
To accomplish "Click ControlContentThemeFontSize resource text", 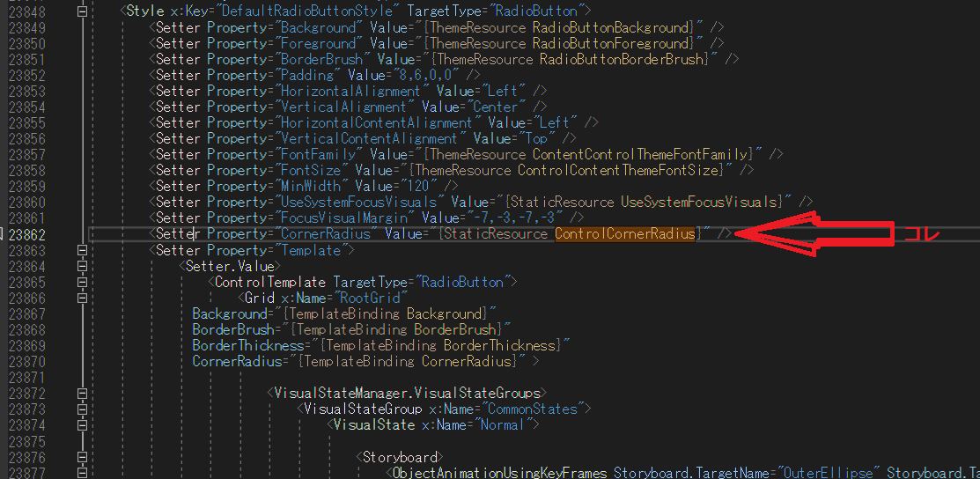I will [618, 170].
